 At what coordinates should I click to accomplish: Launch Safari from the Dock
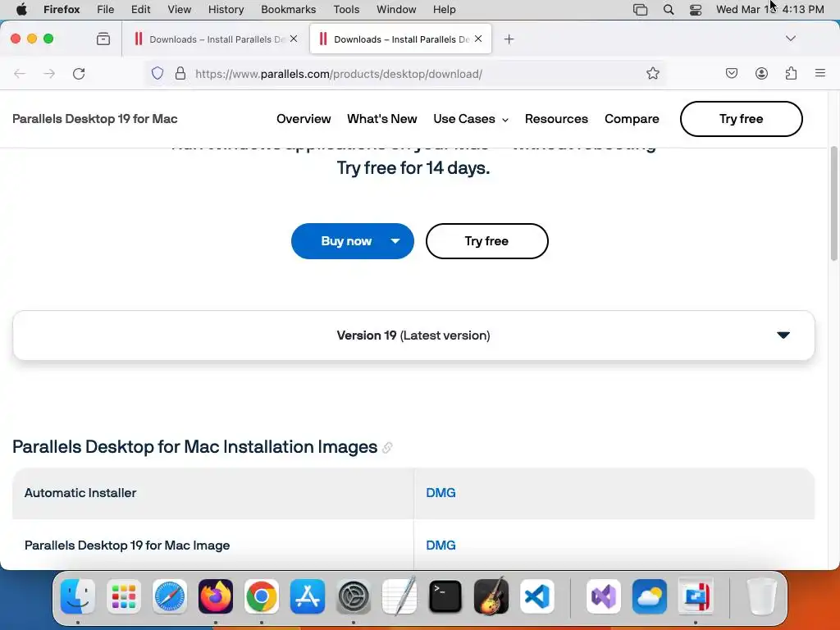click(170, 596)
